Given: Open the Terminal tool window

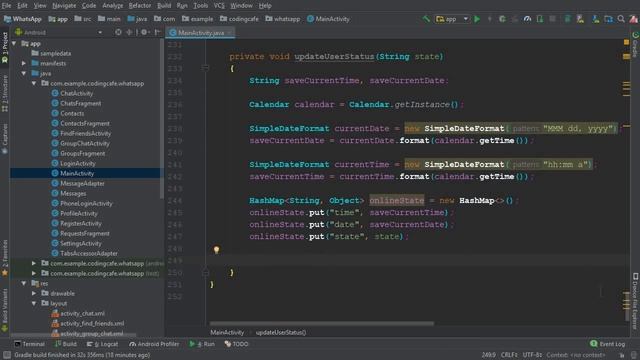Looking at the screenshot, I should click(29, 344).
